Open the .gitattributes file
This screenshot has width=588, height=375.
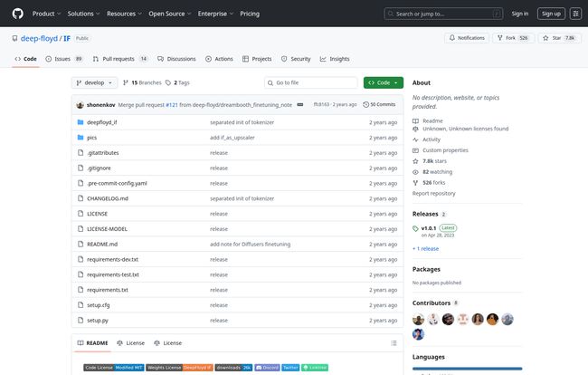point(103,153)
